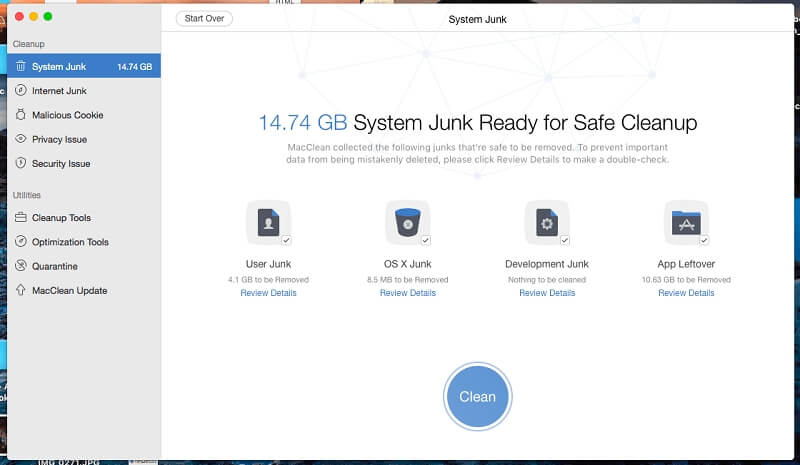Toggle the OS X Junk checkbox
Image resolution: width=800 pixels, height=465 pixels.
pos(425,240)
